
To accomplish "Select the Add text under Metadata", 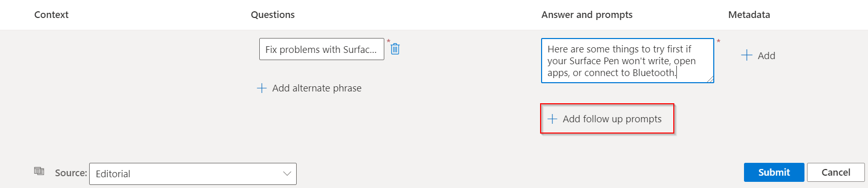I will pyautogui.click(x=766, y=55).
